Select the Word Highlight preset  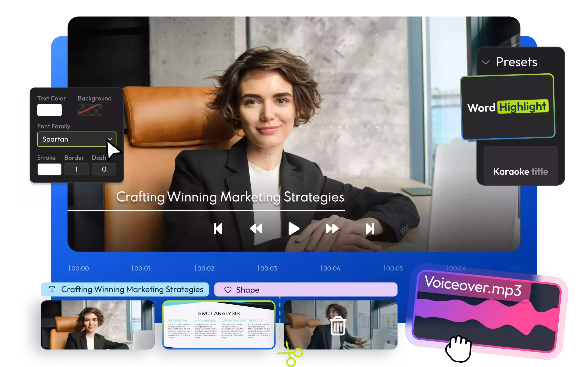[508, 107]
